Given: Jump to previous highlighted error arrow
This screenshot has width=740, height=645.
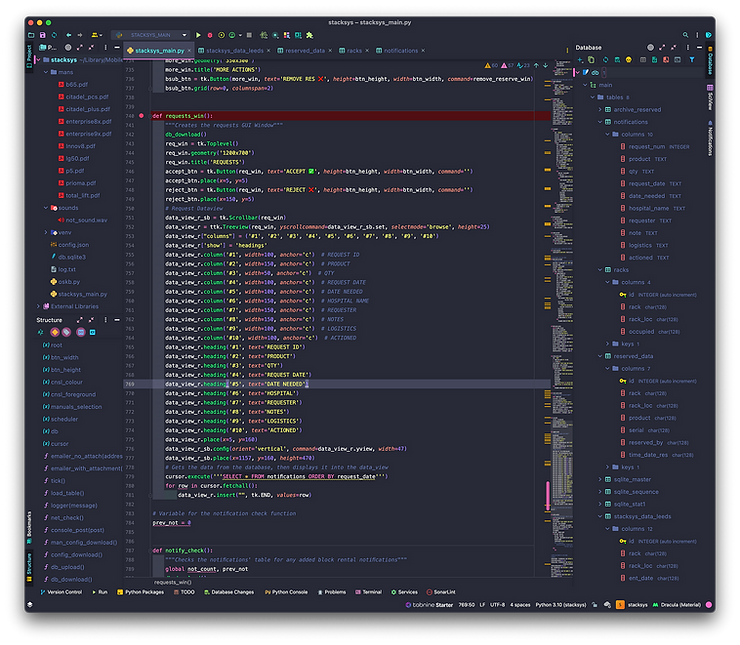Looking at the screenshot, I should 536,66.
